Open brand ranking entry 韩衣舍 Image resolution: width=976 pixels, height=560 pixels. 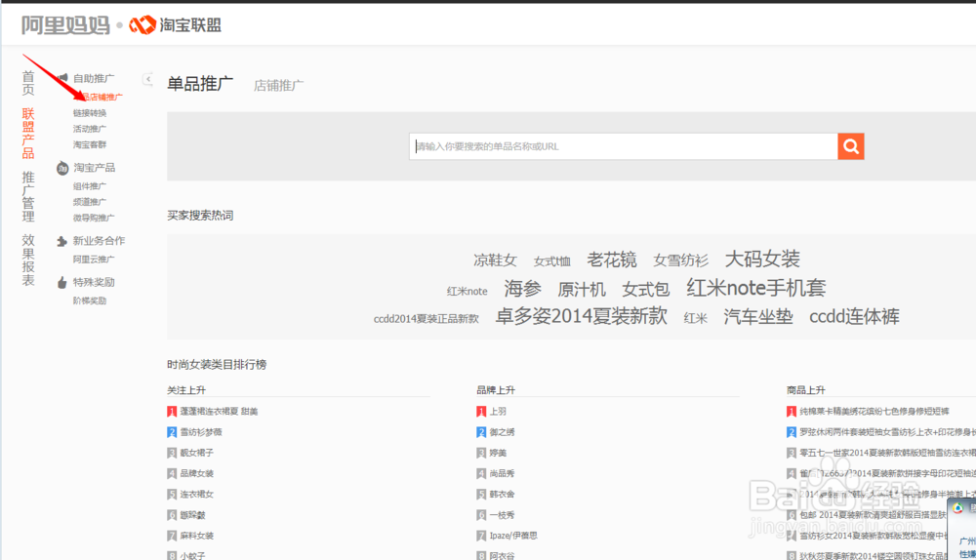[503, 494]
